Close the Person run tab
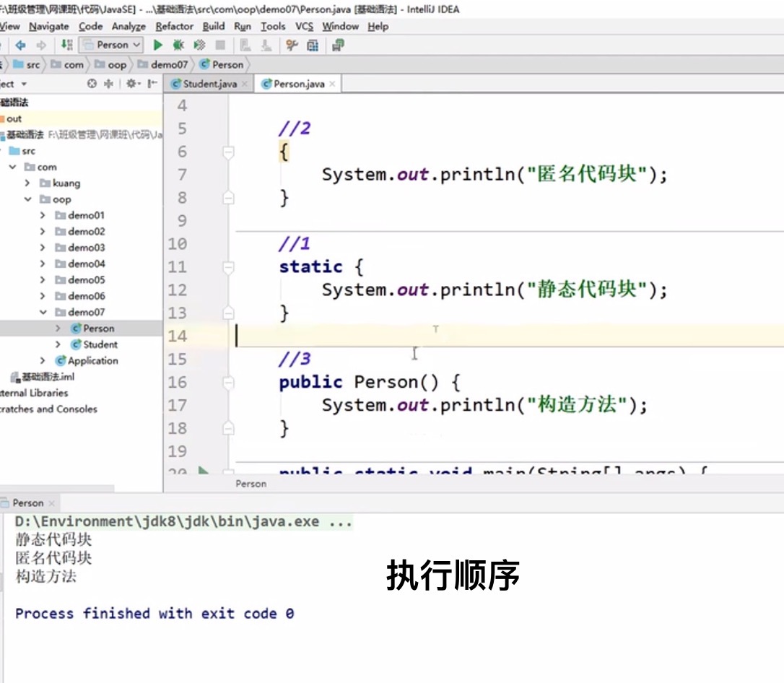Screen dimensions: 784x683 (x=51, y=503)
